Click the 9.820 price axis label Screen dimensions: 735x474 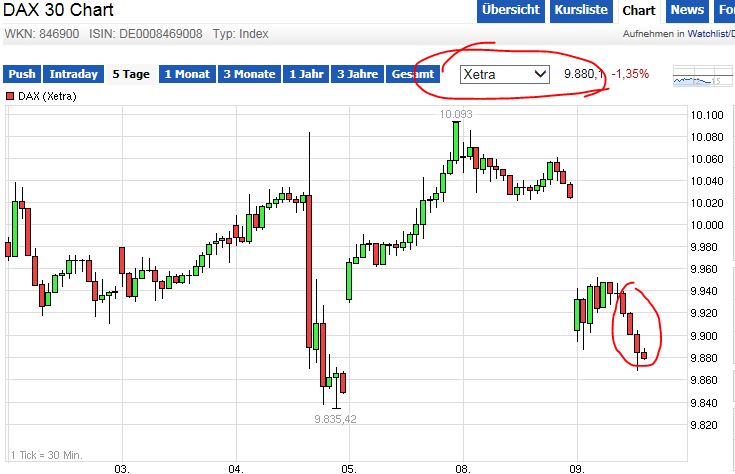coord(704,425)
